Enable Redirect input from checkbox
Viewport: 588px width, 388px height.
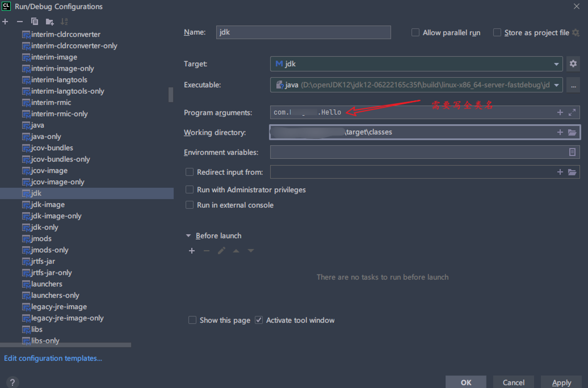189,172
